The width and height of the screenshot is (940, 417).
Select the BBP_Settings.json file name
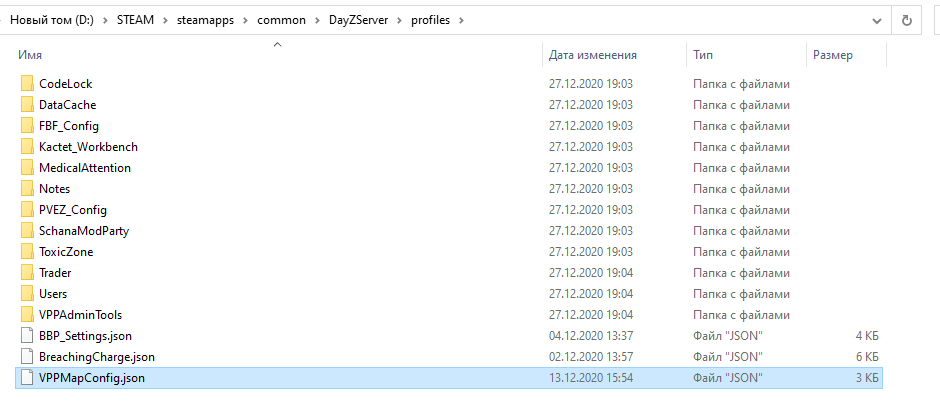click(85, 336)
